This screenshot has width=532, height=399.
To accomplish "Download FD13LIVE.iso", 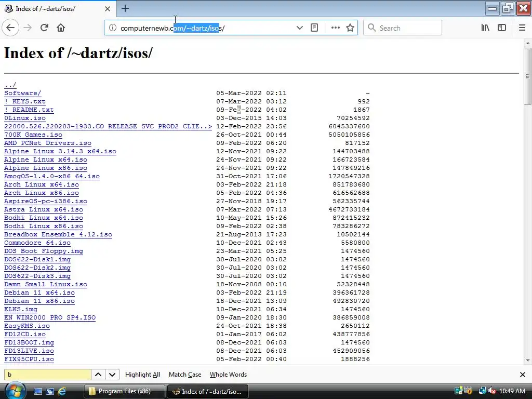I will click(x=29, y=351).
